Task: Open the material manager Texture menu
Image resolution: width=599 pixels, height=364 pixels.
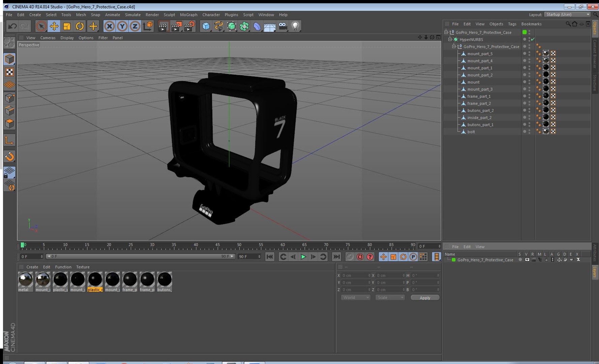Action: click(x=83, y=267)
